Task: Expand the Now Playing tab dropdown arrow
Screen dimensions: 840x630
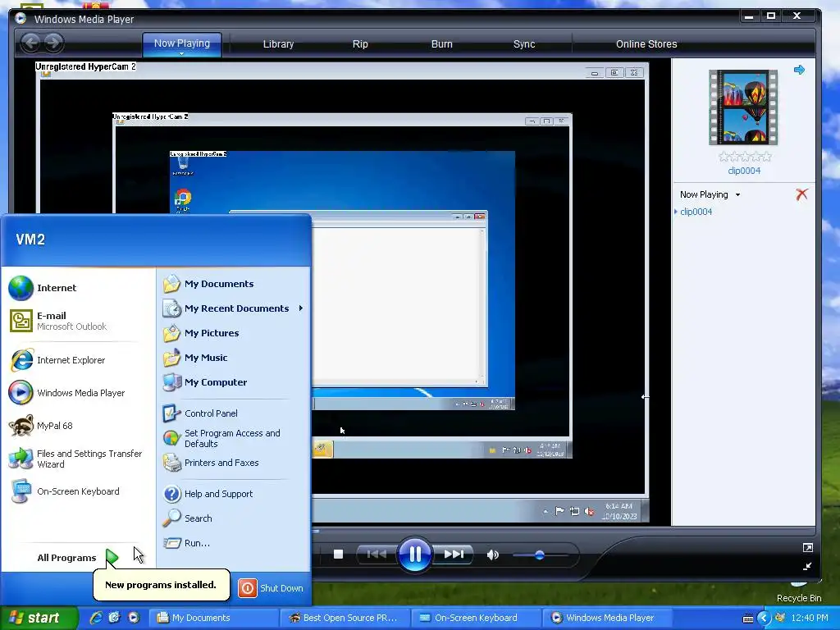Action: (181, 53)
